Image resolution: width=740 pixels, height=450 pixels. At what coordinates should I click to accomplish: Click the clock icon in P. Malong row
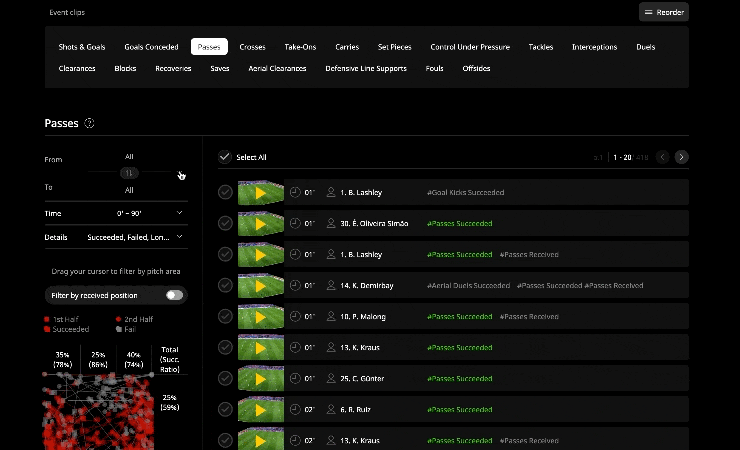click(x=295, y=316)
